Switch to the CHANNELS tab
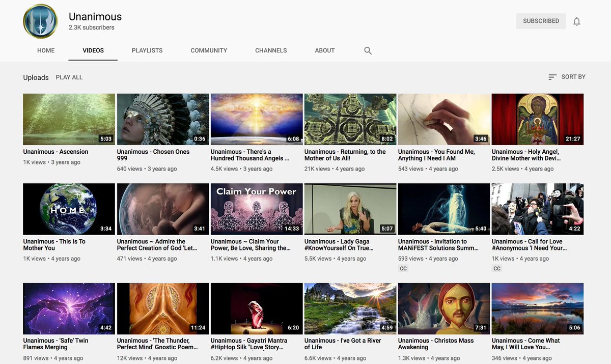The width and height of the screenshot is (611, 364). [x=271, y=50]
